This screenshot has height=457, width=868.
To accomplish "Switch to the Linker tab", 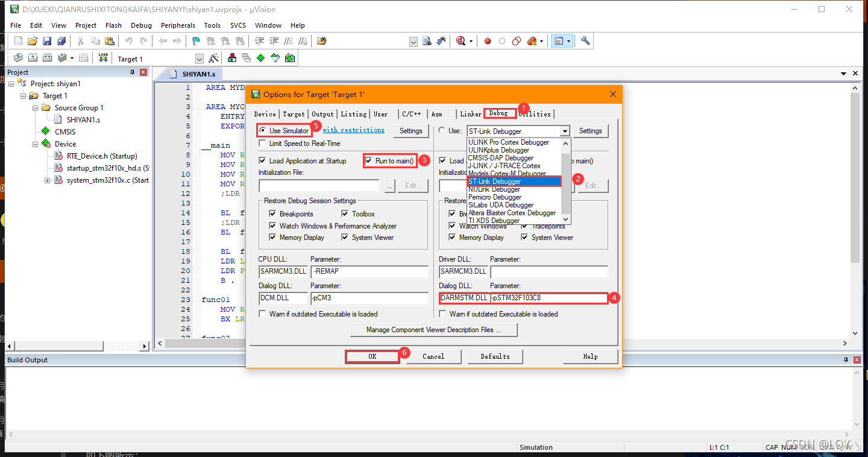I will click(x=471, y=114).
